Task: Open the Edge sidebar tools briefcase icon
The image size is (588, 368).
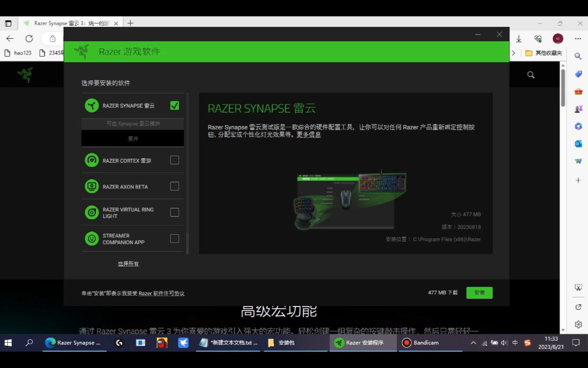Action: point(578,91)
